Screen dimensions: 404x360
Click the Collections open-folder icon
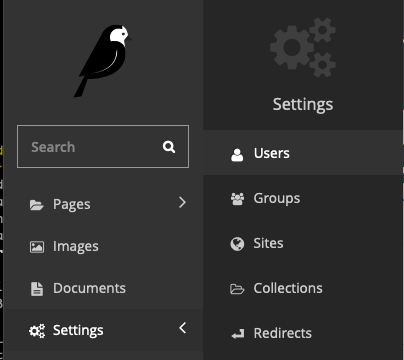coord(237,289)
